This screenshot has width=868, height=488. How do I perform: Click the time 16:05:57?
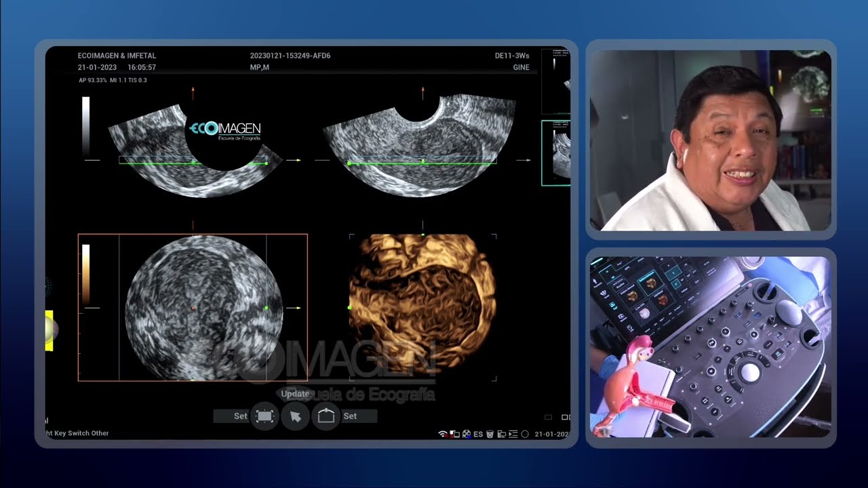[x=142, y=68]
